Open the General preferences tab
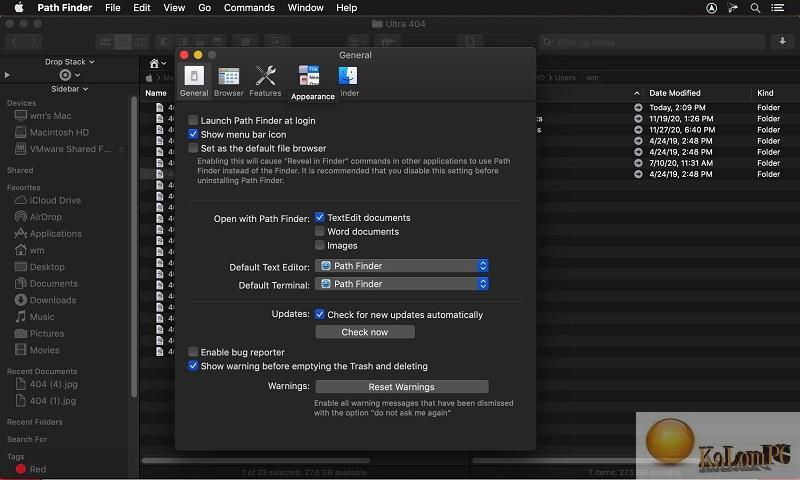800x480 pixels. pos(194,81)
